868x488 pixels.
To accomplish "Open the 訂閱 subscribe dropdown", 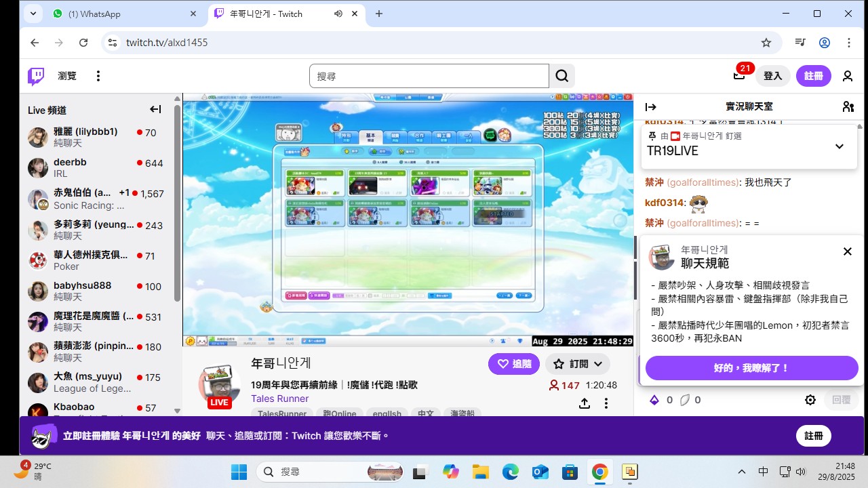I will 577,364.
